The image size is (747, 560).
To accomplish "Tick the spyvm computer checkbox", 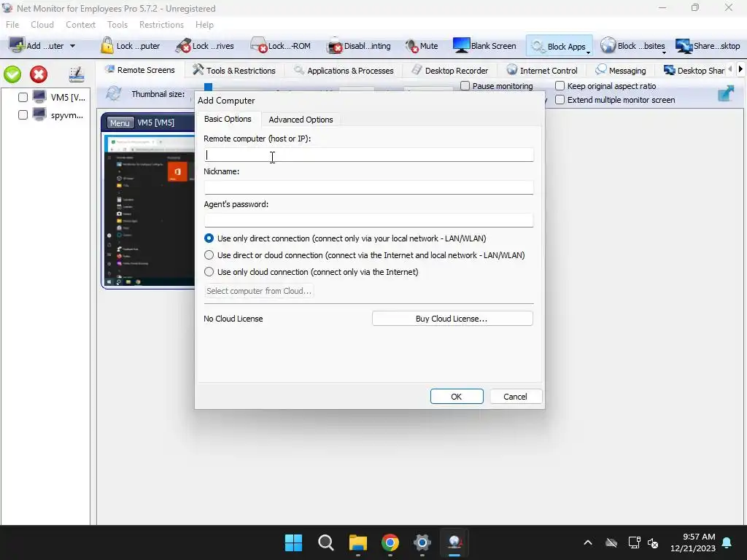I will tap(23, 114).
